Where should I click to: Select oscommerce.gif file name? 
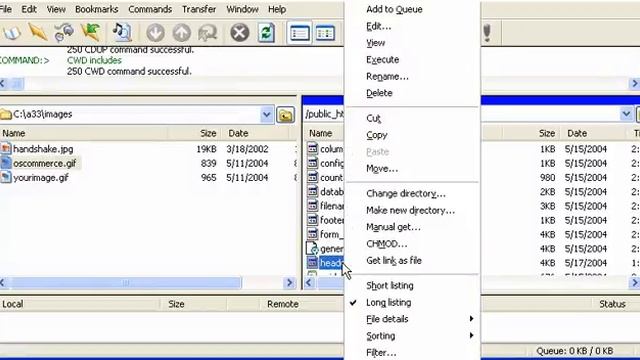[x=44, y=163]
